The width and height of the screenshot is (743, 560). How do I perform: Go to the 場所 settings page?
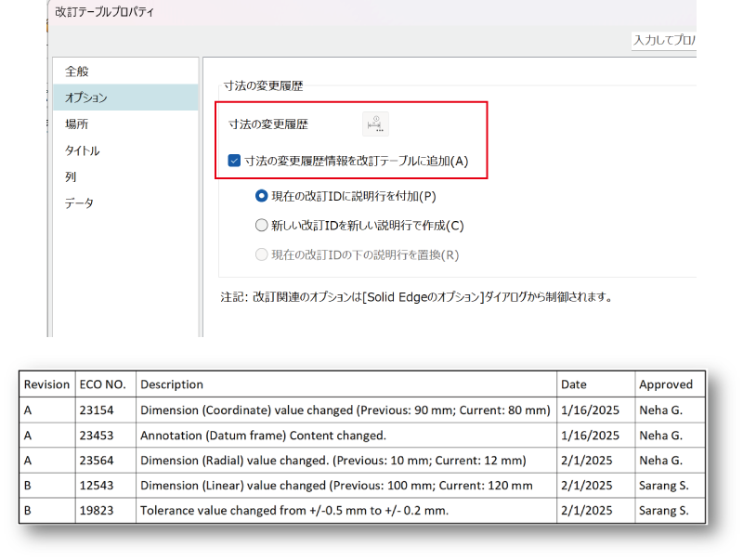tap(77, 124)
